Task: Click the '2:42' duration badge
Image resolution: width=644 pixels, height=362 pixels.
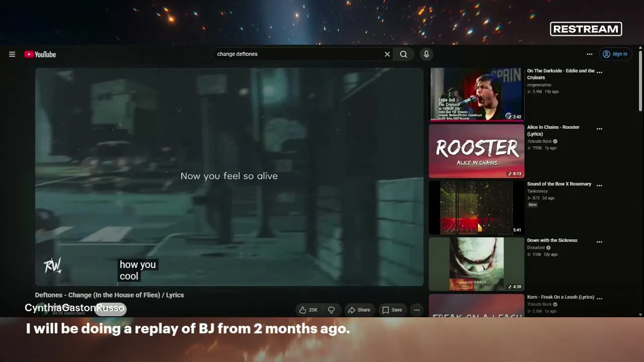Action: [x=515, y=117]
